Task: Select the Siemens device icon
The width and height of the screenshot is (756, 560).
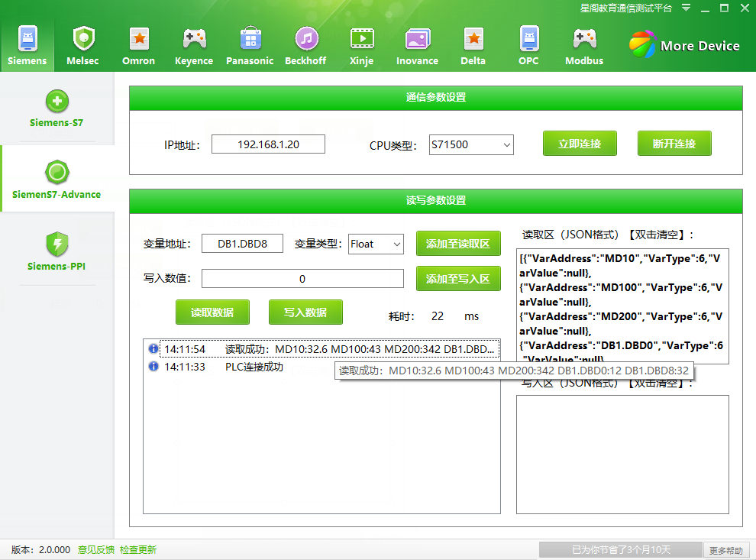Action: coord(27,39)
